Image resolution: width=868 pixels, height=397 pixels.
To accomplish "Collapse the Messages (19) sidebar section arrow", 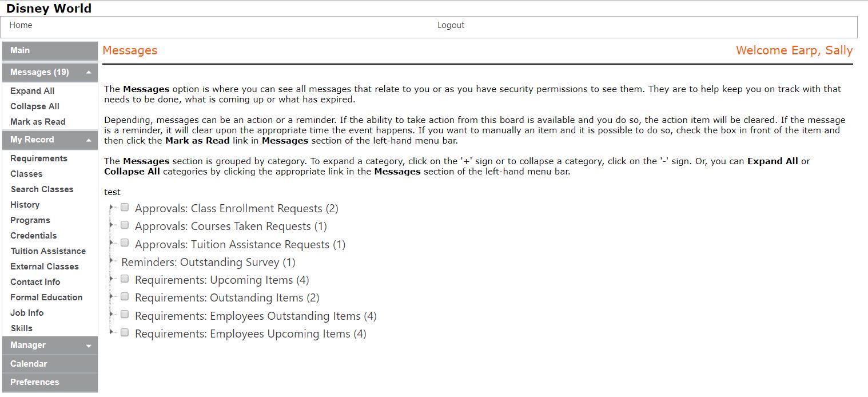I will tap(89, 73).
